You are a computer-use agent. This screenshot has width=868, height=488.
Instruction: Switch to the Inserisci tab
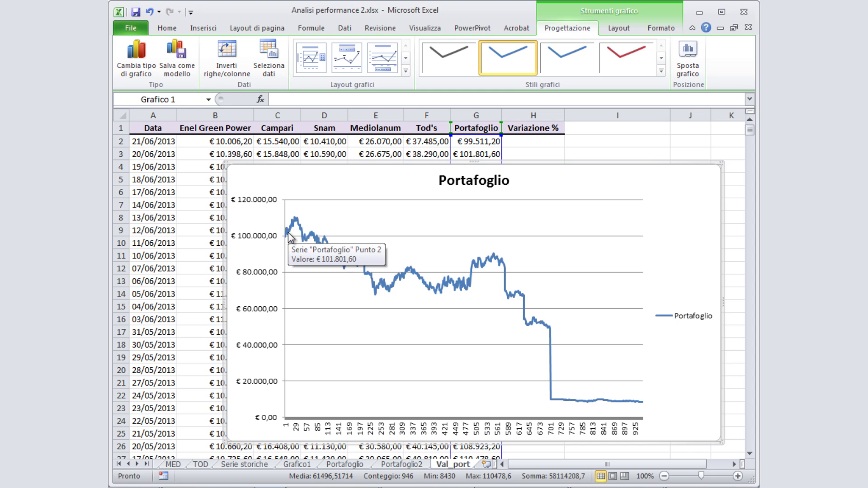[203, 28]
